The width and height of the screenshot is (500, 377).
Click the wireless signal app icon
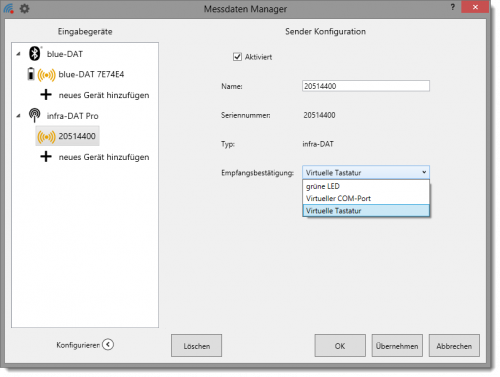(9, 9)
